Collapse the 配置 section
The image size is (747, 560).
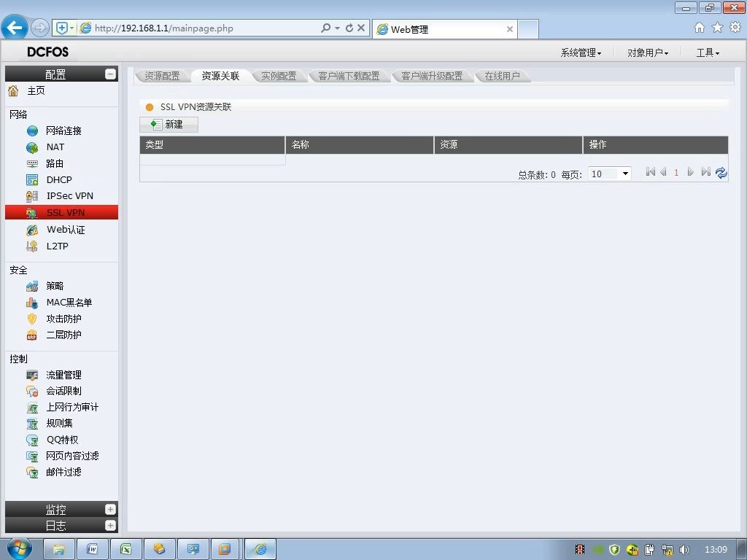(x=110, y=74)
